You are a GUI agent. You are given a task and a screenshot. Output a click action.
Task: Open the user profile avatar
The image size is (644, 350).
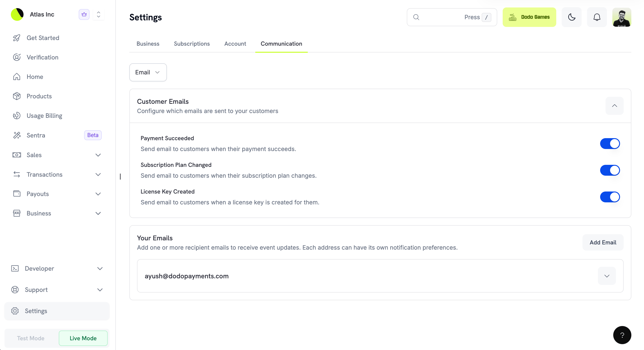point(622,17)
